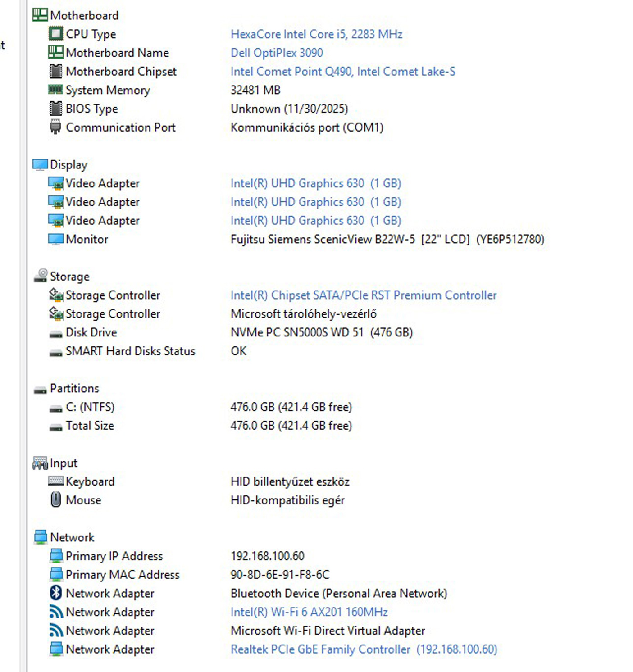The width and height of the screenshot is (633, 672).
Task: Select the Bluetooth Device (Personal Area Network) value
Action: pos(339,593)
